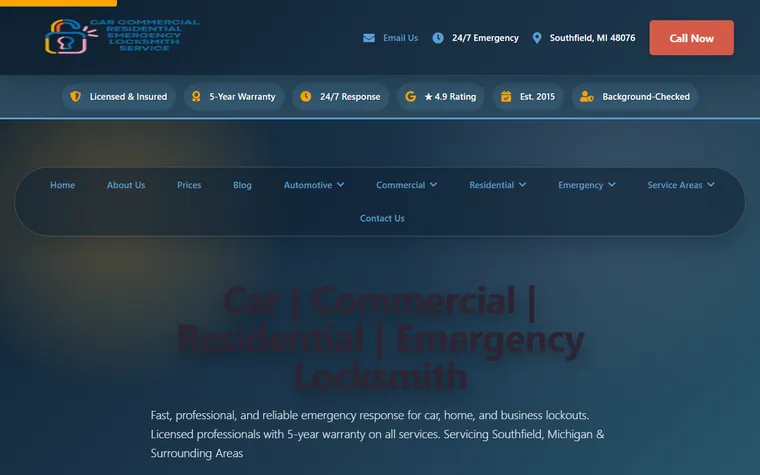The image size is (760, 475).
Task: Click the calendar check icon by Est. 2015
Action: click(x=506, y=96)
